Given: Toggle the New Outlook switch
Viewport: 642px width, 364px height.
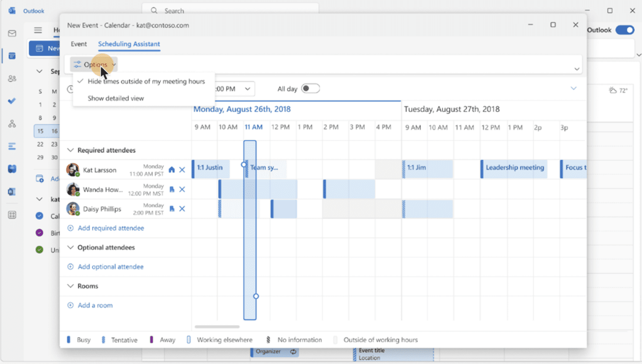Looking at the screenshot, I should (x=625, y=30).
